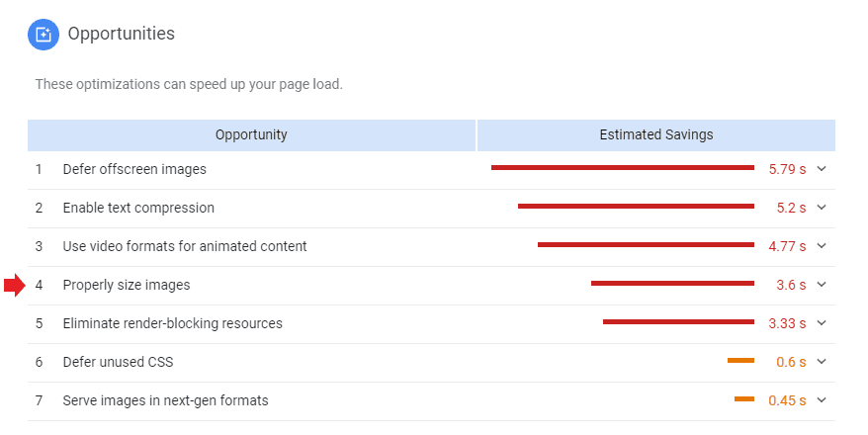Screen dimensions: 868x435
Task: Click the Serve images in next-gen formats label
Action: (x=165, y=400)
